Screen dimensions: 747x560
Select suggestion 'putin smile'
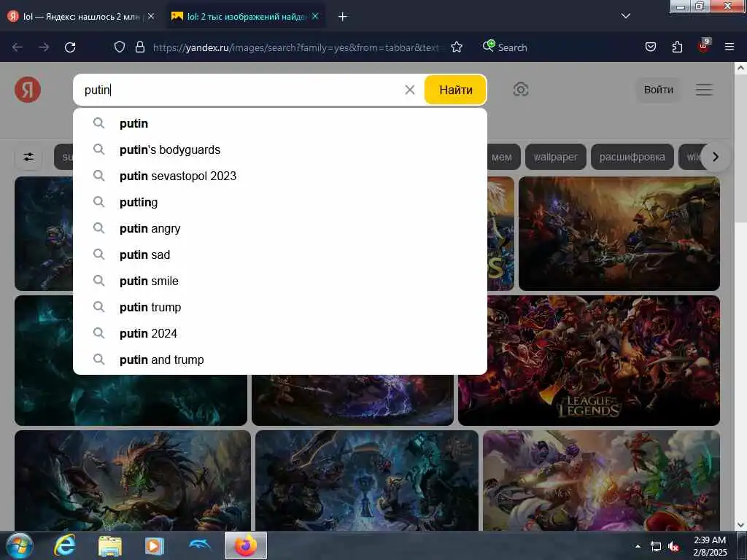tap(280, 281)
